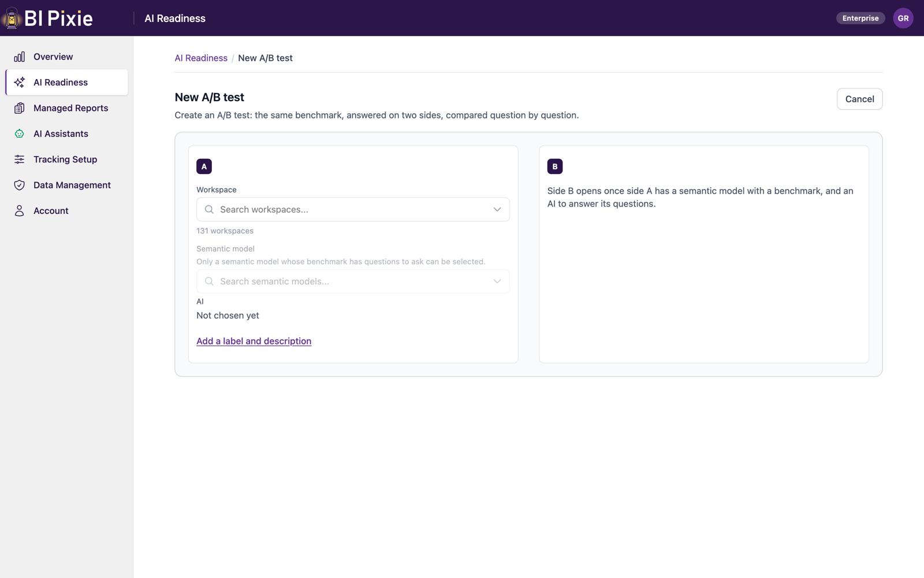Open the AI Assistants section
The image size is (924, 578).
tap(66, 134)
